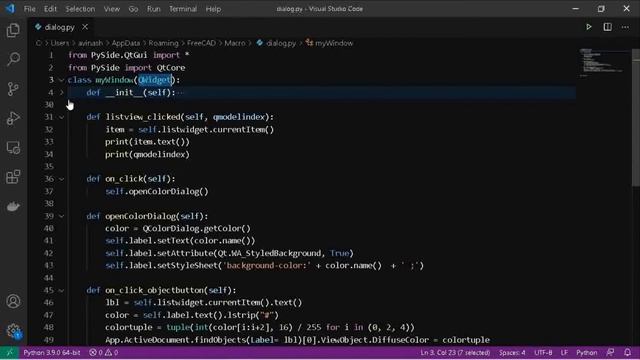Image resolution: width=640 pixels, height=360 pixels.
Task: Open the Go menu
Action: [x=133, y=9]
